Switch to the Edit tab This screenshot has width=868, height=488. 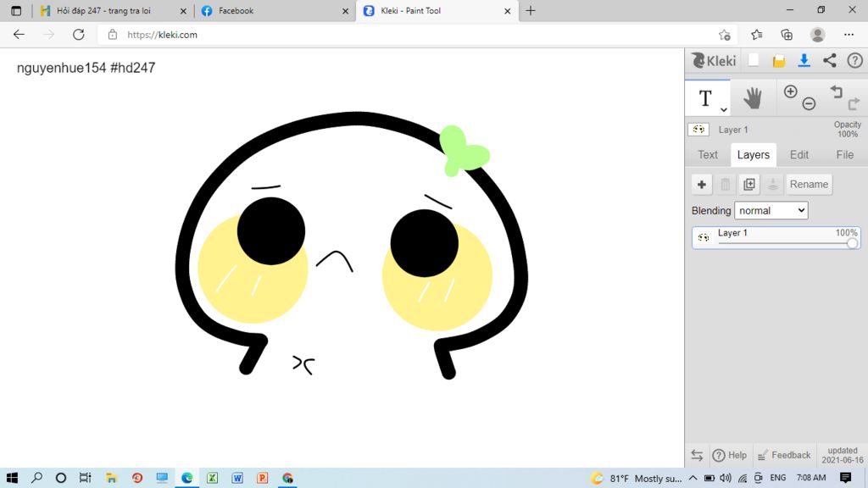798,155
